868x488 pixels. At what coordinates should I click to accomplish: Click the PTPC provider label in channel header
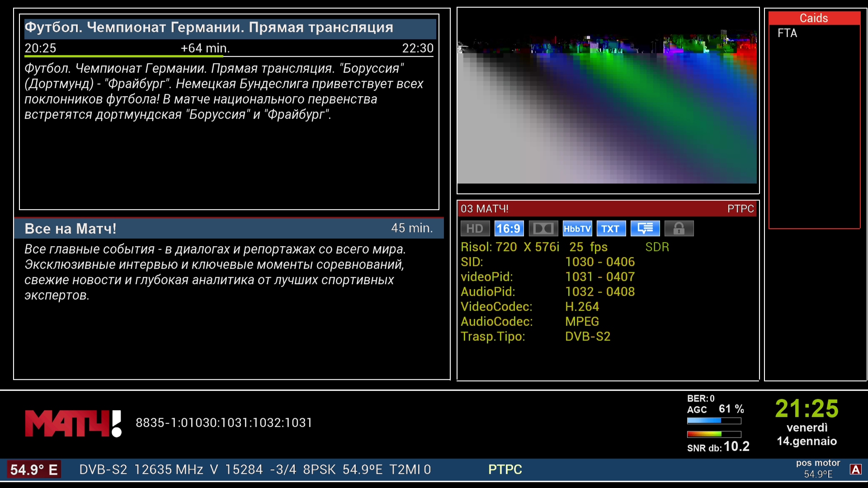(x=741, y=209)
